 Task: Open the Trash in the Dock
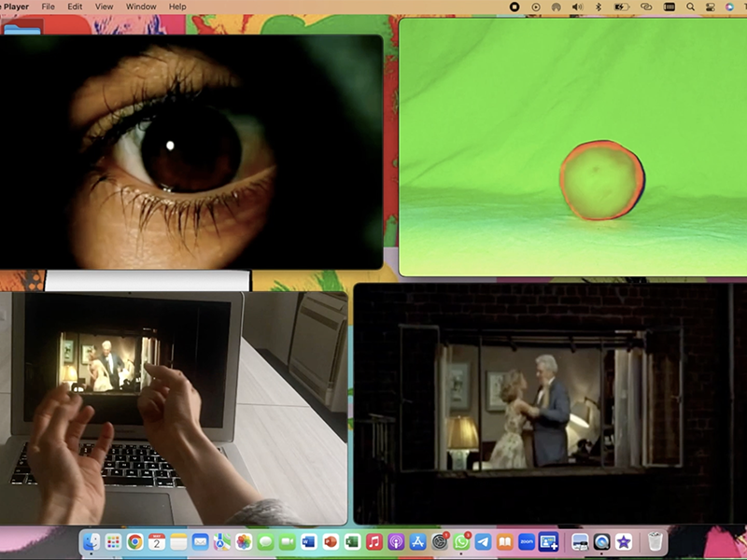tap(655, 541)
